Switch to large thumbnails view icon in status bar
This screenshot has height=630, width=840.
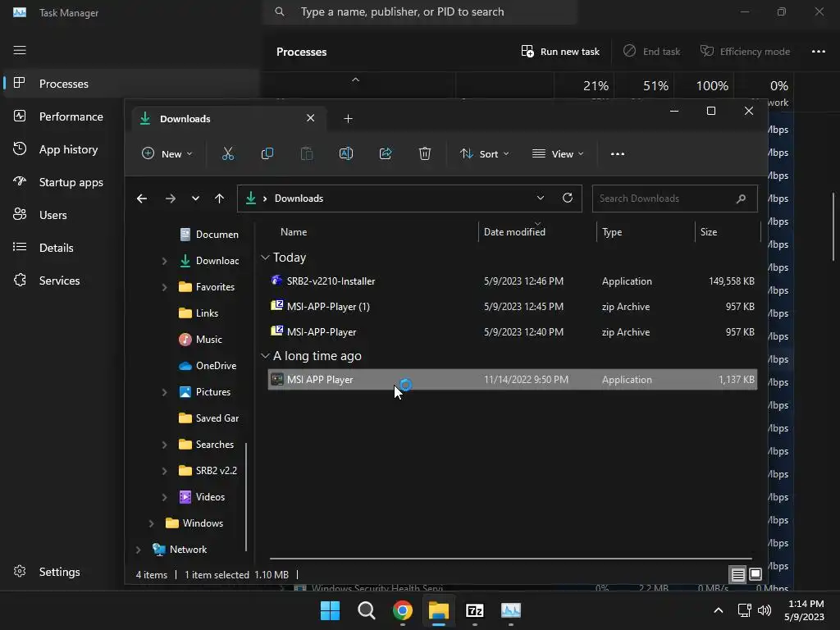pyautogui.click(x=756, y=574)
